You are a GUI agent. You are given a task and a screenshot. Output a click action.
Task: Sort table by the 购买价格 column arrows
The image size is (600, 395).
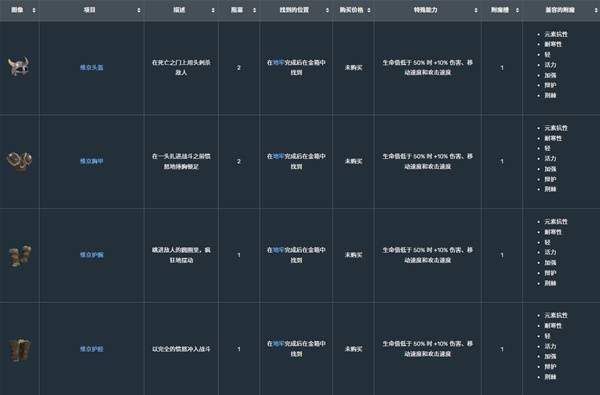369,10
